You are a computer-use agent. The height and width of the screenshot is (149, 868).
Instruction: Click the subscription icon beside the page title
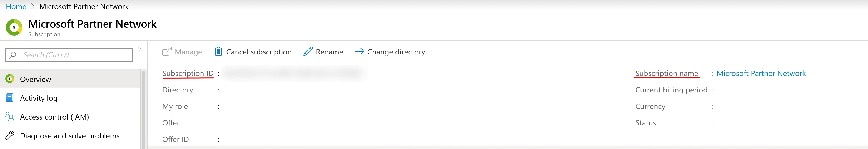[x=14, y=27]
